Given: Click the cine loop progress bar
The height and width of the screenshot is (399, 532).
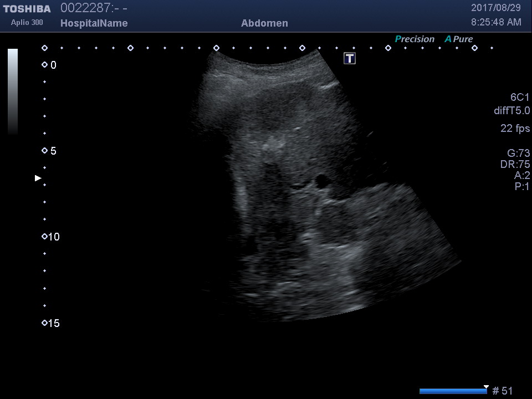Looking at the screenshot, I should click(453, 391).
